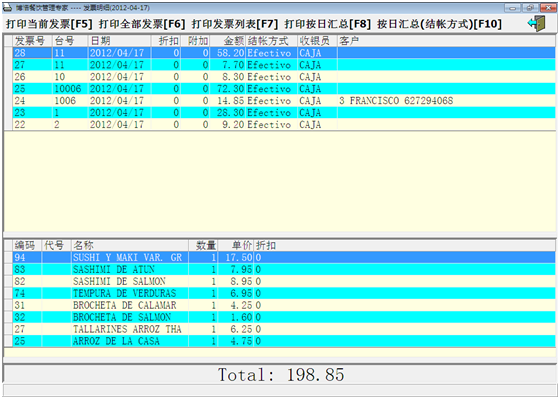Click the exit door icon
Viewport: 560px width, 399px height.
[x=537, y=24]
